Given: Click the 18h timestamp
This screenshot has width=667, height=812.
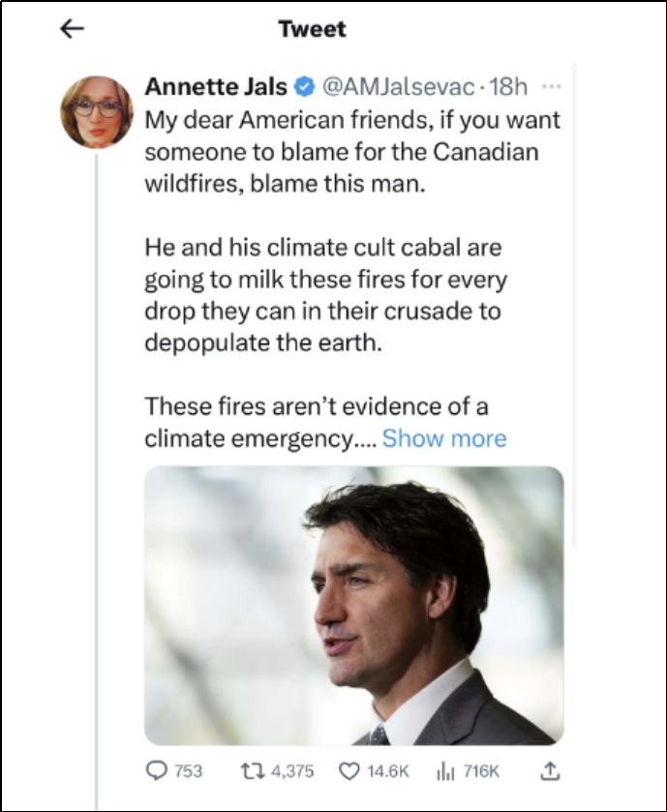Looking at the screenshot, I should [509, 87].
